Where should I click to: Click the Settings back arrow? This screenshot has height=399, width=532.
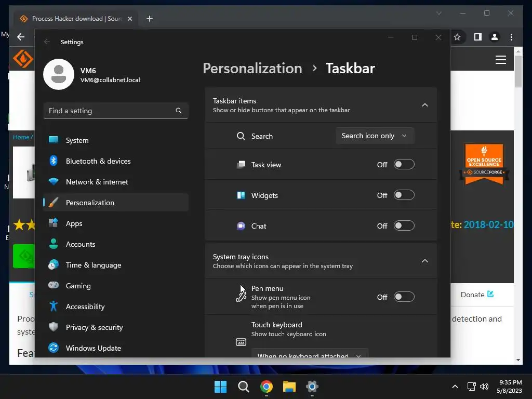pyautogui.click(x=47, y=42)
